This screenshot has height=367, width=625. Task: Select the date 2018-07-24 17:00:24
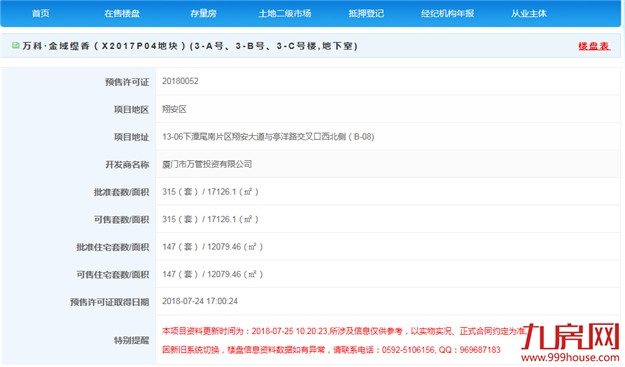pos(200,301)
